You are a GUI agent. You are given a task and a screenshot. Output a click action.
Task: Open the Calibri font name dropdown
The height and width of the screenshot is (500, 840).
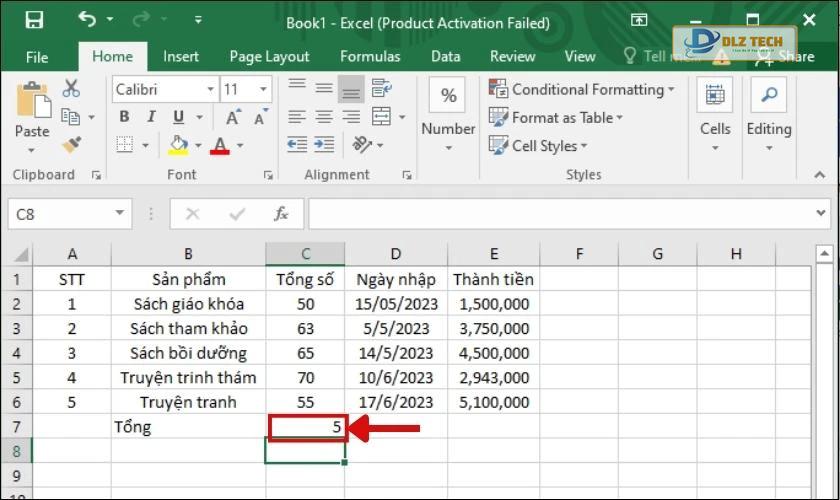click(x=211, y=89)
